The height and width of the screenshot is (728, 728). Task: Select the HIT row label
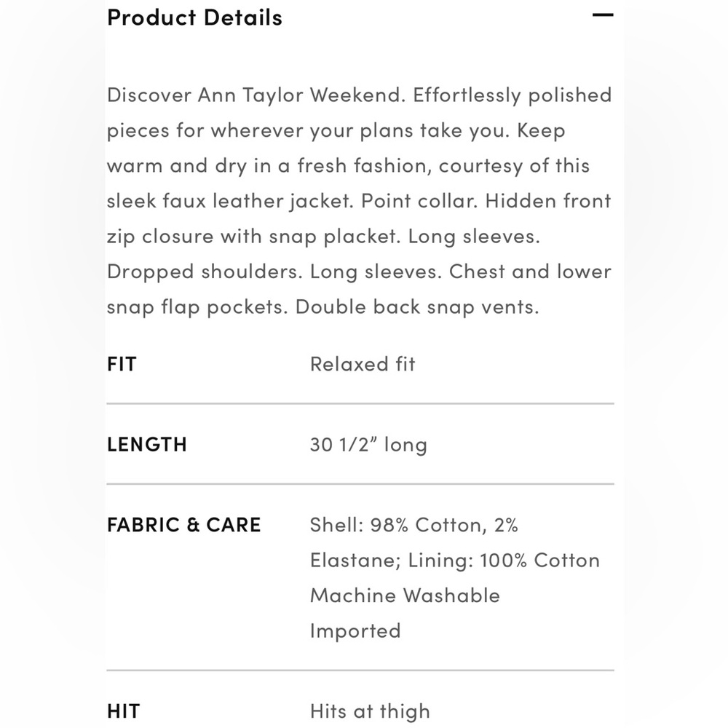point(123,711)
